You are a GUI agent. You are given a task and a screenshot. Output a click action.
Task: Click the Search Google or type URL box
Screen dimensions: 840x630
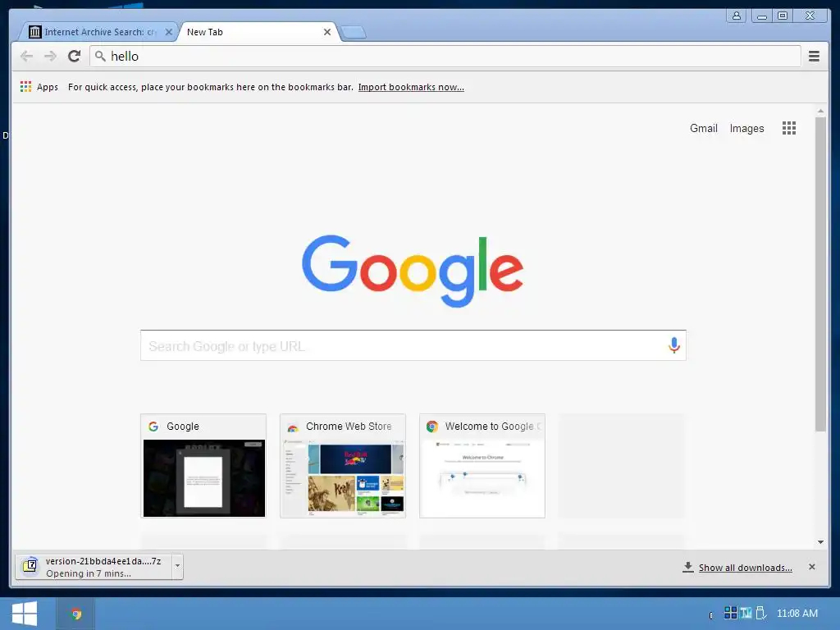pos(413,345)
